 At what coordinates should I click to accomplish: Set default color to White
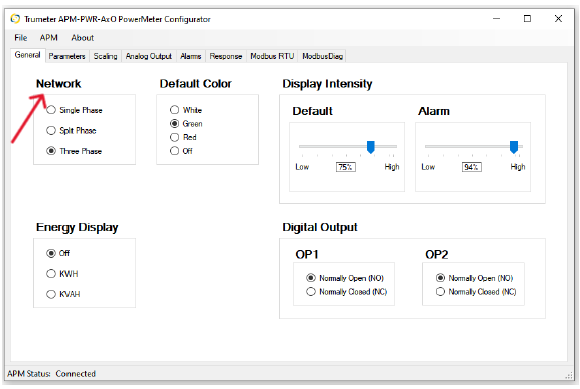point(186,110)
